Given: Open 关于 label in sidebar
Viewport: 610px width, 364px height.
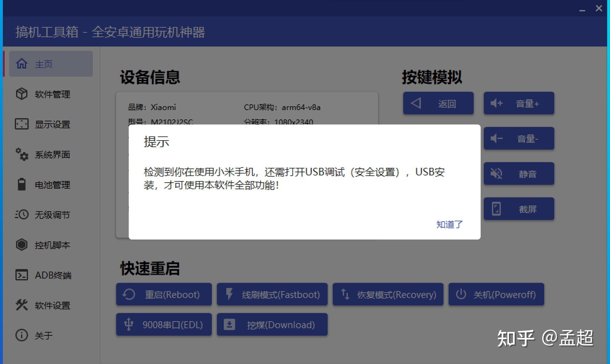Looking at the screenshot, I should [44, 335].
